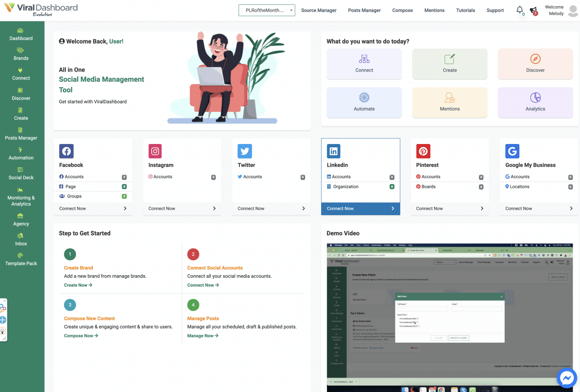This screenshot has height=392, width=580.
Task: Click Connect Now arrow under Google My Business
Action: coord(571,209)
